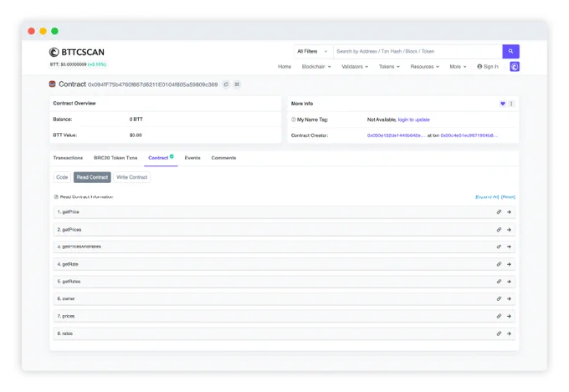
Task: Expand arrow for getRates row
Action: click(509, 282)
